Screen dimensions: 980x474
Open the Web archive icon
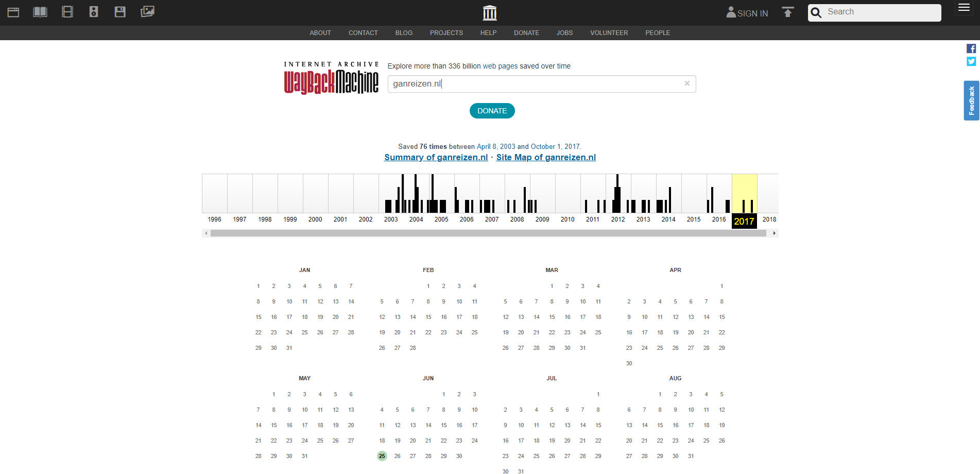pyautogui.click(x=13, y=12)
